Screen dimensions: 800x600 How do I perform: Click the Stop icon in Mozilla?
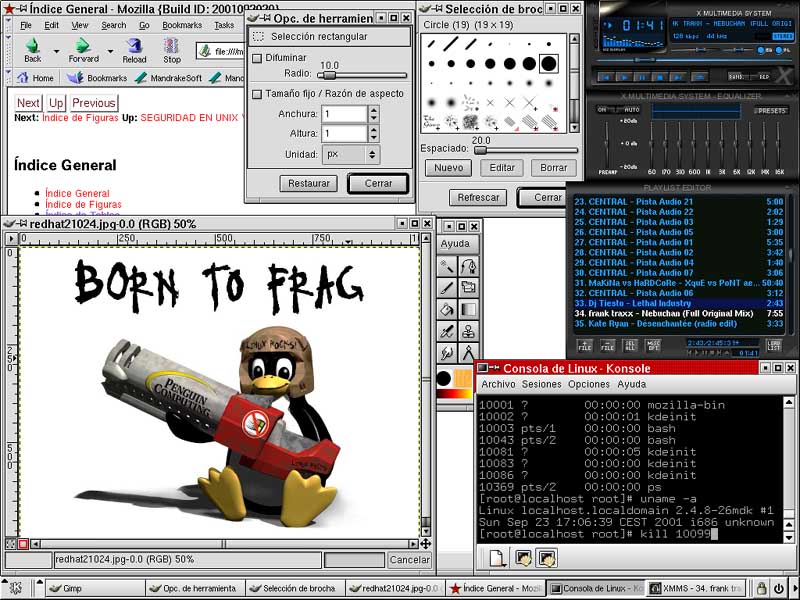click(x=171, y=46)
